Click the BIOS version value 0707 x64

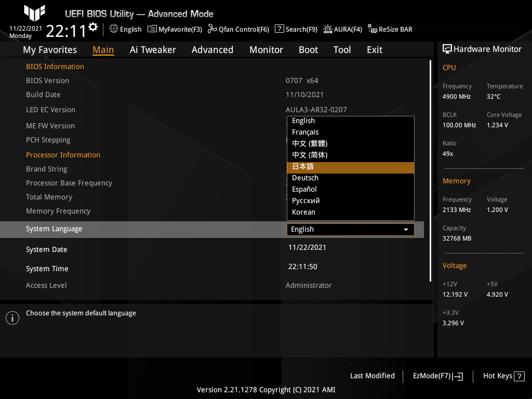[x=302, y=81]
